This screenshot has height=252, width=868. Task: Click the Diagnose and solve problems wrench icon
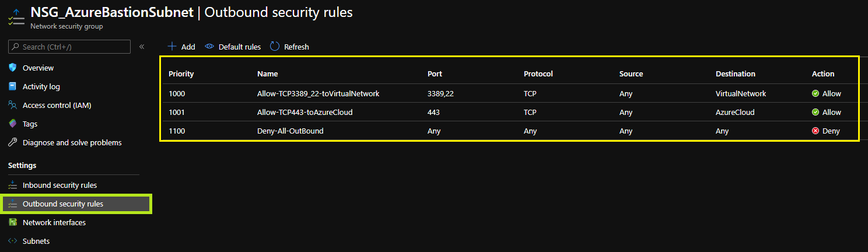pos(13,142)
